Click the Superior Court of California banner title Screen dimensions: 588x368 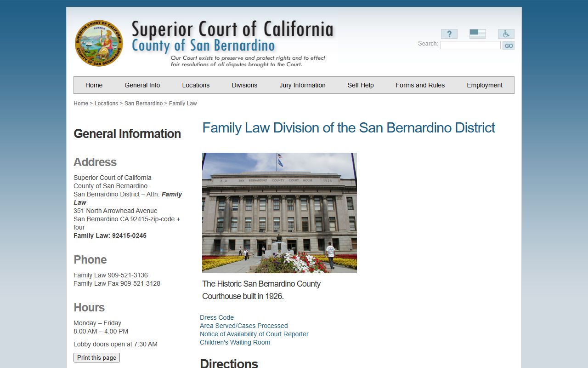(x=232, y=29)
